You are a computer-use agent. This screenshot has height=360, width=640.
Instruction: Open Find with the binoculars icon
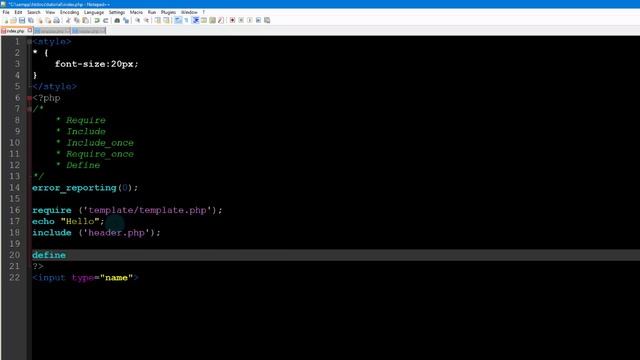tap(117, 20)
